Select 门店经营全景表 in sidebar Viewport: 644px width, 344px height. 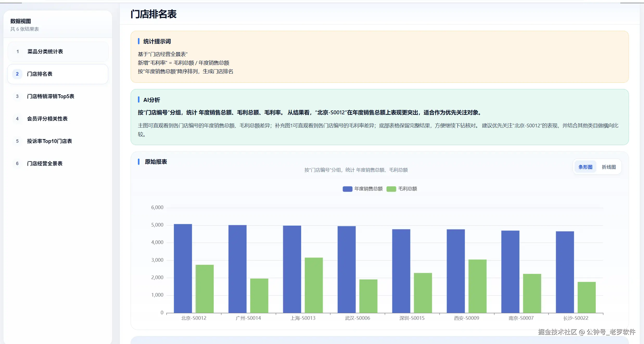(58, 164)
